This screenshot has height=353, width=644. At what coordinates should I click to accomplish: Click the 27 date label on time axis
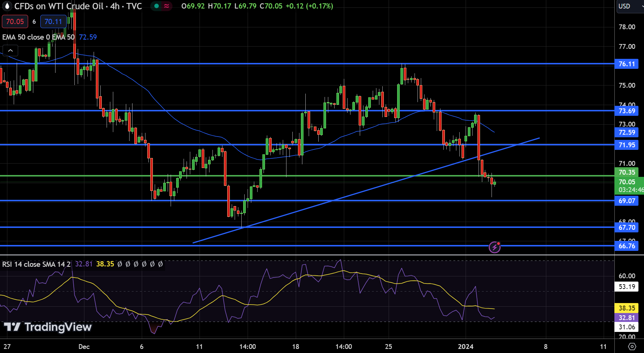click(7, 347)
